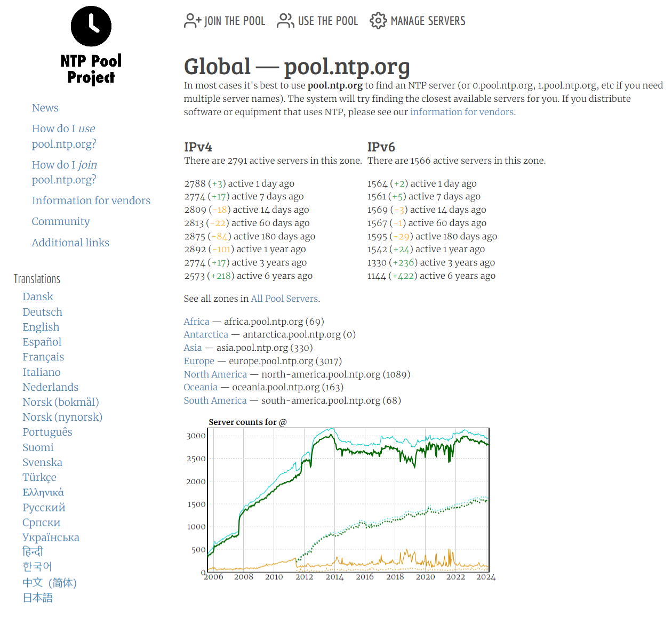Open JOIN THE POOL menu item
The image size is (672, 618).
point(225,21)
